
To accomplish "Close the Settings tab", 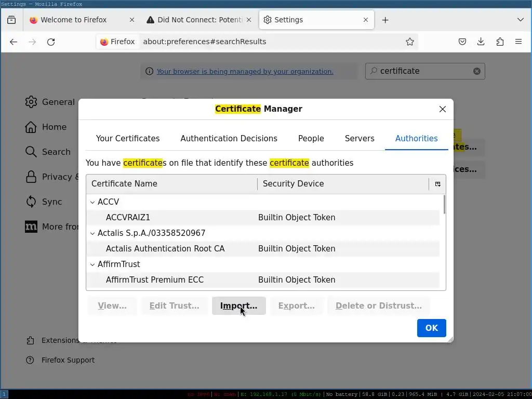I will (365, 20).
